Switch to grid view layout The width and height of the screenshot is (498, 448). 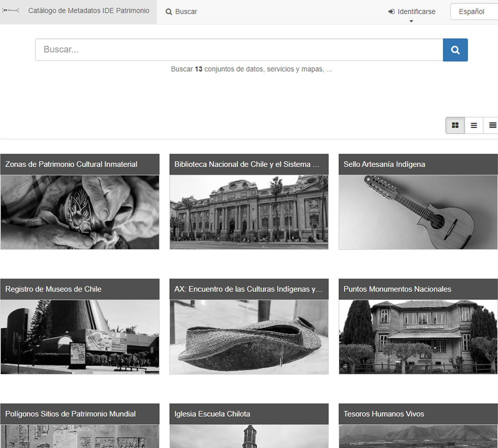(x=455, y=125)
